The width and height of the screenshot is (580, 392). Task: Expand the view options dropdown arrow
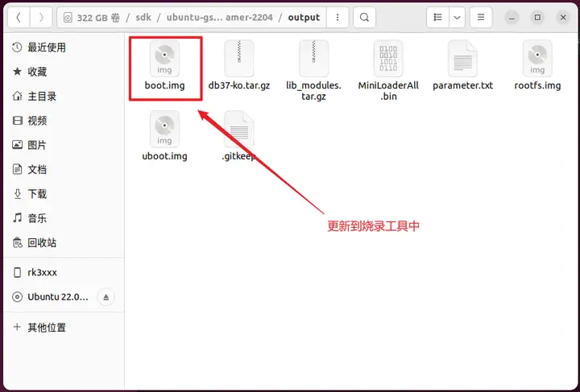(x=458, y=18)
